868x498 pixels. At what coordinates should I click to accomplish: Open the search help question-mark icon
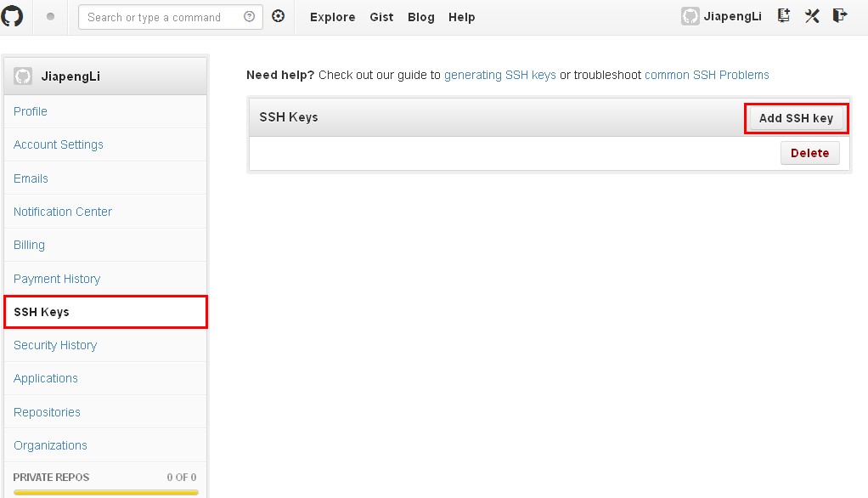249,17
